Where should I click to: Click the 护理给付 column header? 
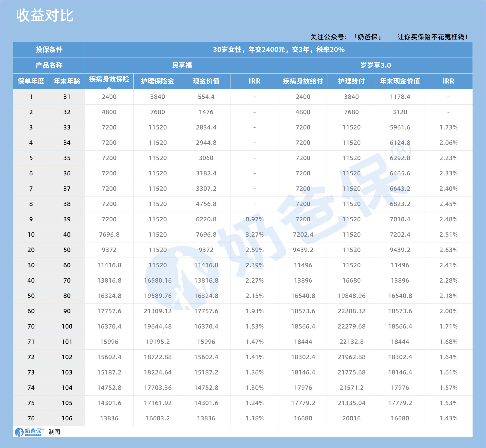coord(352,81)
